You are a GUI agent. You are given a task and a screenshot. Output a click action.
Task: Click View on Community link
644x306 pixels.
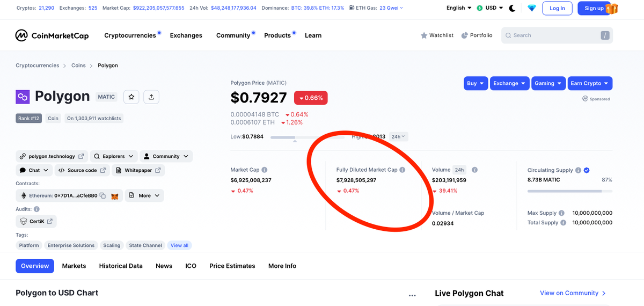coord(573,293)
